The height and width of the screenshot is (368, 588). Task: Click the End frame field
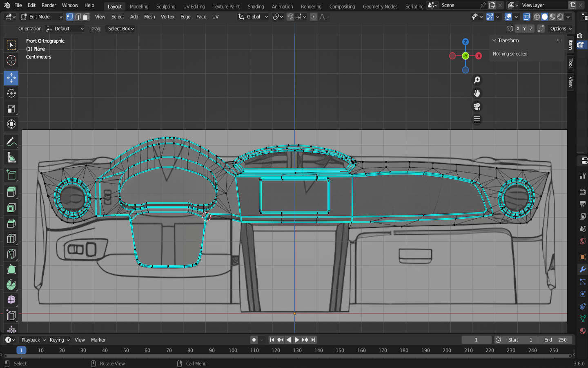(x=555, y=340)
